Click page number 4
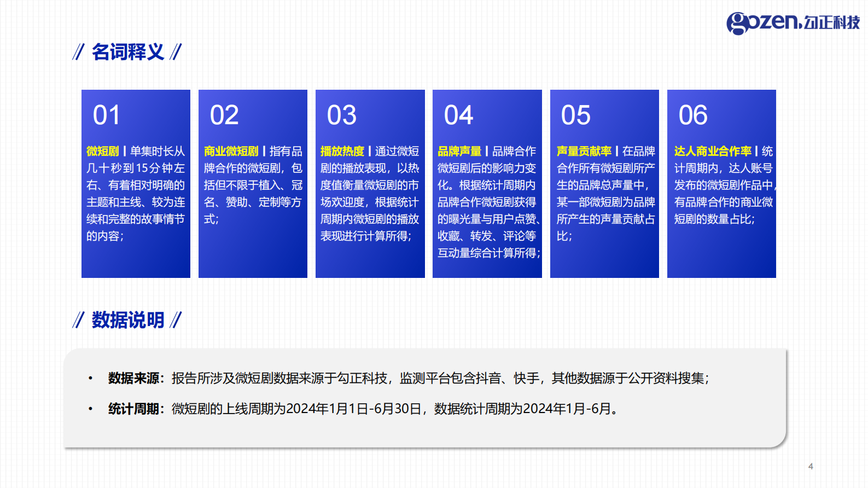 coord(811,467)
